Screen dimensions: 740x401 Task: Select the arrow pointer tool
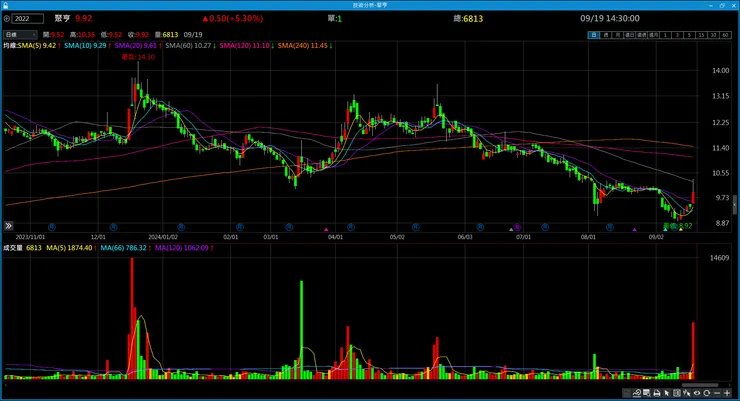[x=667, y=393]
